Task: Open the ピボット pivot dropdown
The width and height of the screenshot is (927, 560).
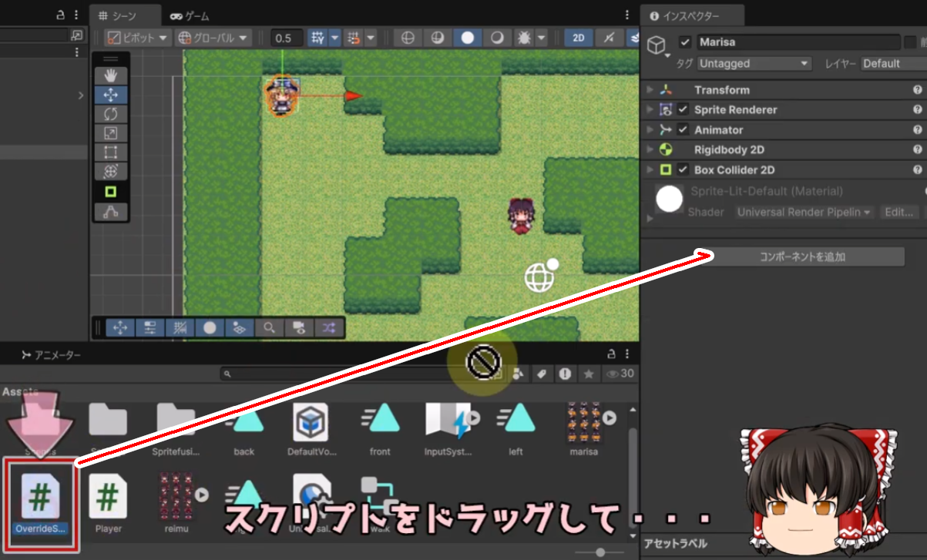Action: coord(138,38)
